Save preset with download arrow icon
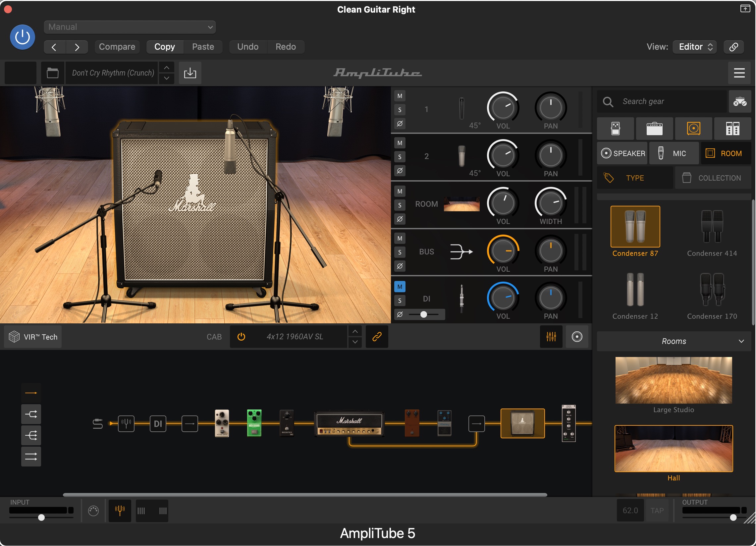 pos(190,73)
